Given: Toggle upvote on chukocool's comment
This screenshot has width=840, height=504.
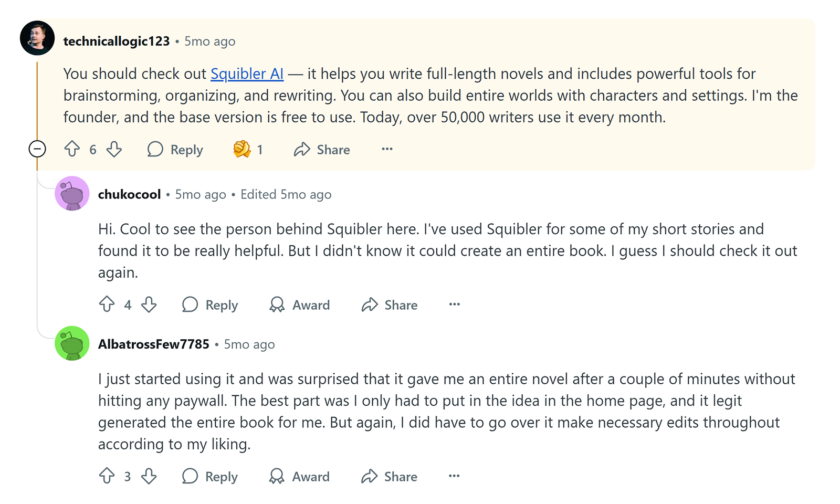Looking at the screenshot, I should click(108, 304).
